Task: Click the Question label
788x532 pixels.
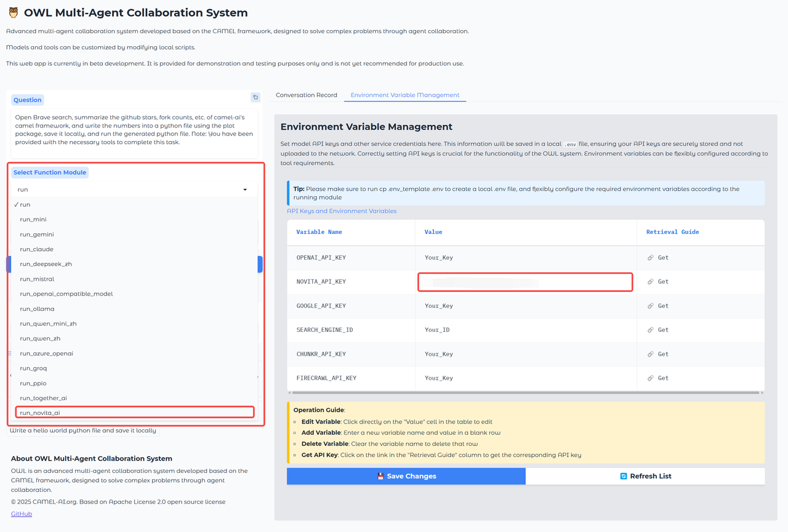Action: [x=28, y=100]
